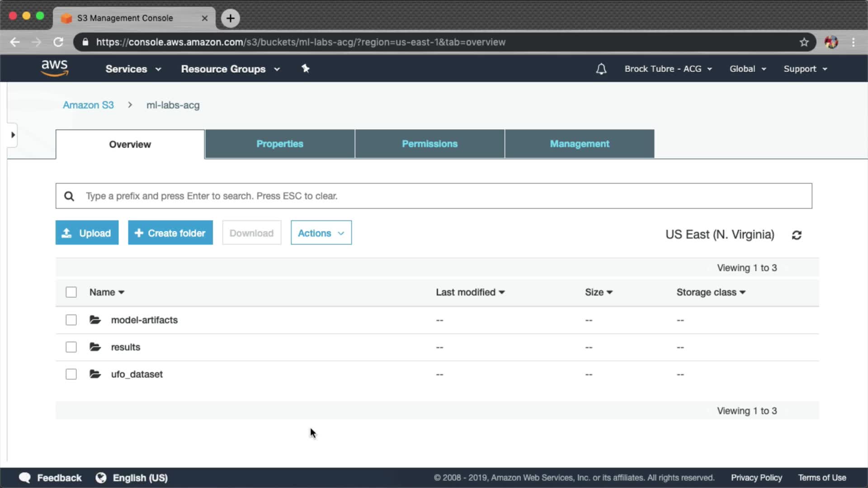Open a new browser tab with plus icon

tap(230, 18)
